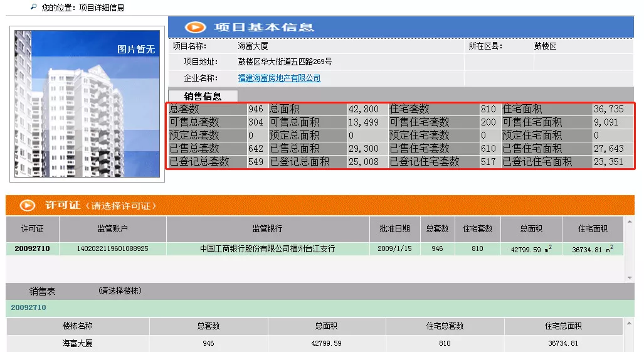Click the sales table scroll-up arrow

pyautogui.click(x=629, y=323)
